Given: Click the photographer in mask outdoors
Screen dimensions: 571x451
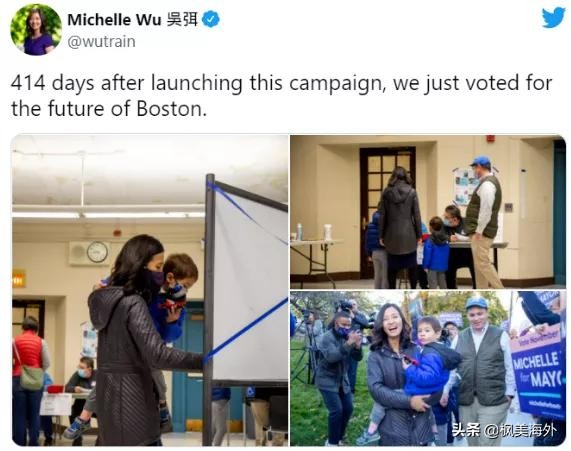Looking at the screenshot, I should 338,377.
